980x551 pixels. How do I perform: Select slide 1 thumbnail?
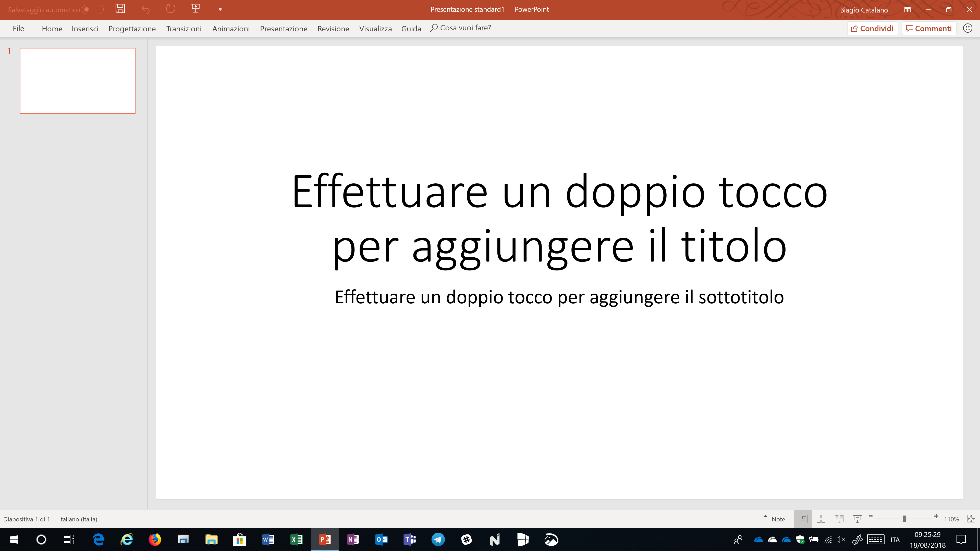click(x=78, y=81)
